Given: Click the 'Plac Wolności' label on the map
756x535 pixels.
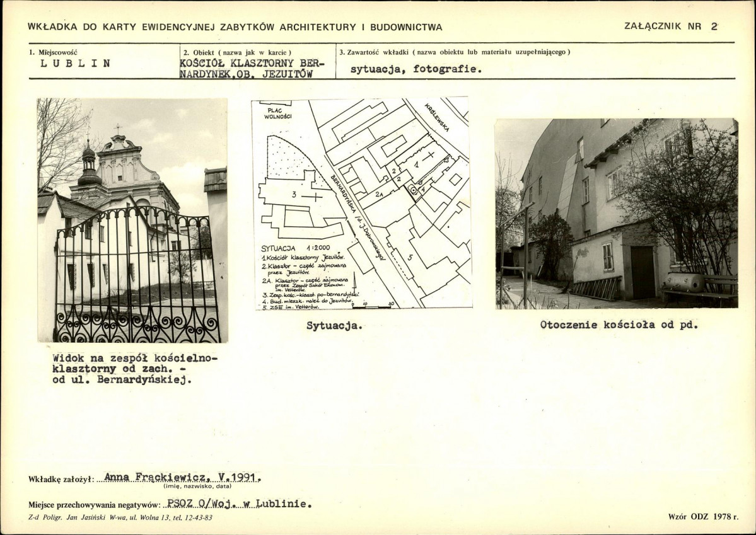Looking at the screenshot, I should point(275,112).
